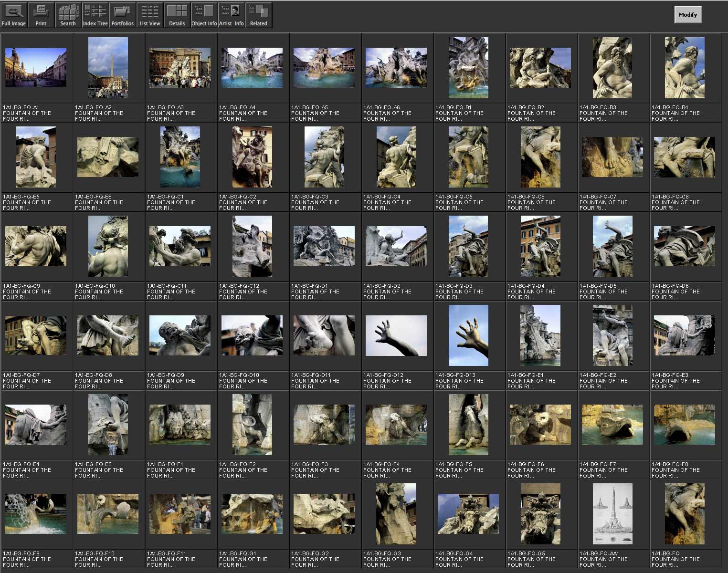Open the Full Image view
728x573 pixels.
tap(14, 15)
